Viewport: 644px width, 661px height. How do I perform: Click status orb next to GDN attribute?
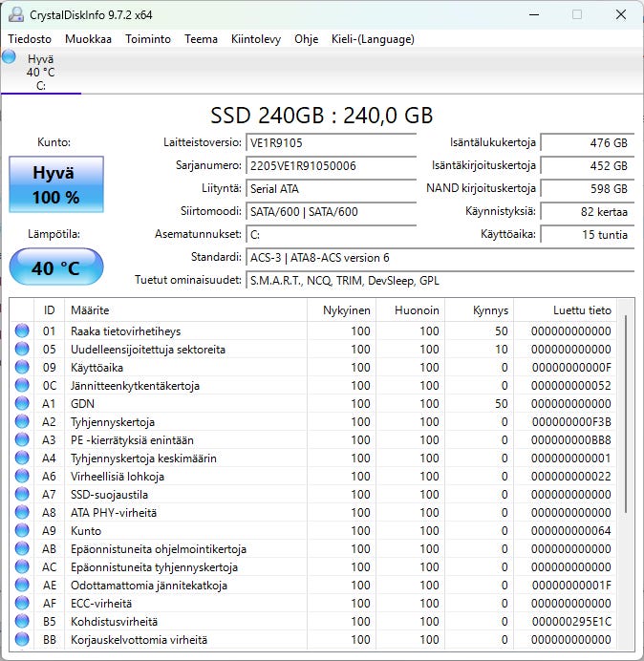pos(22,404)
